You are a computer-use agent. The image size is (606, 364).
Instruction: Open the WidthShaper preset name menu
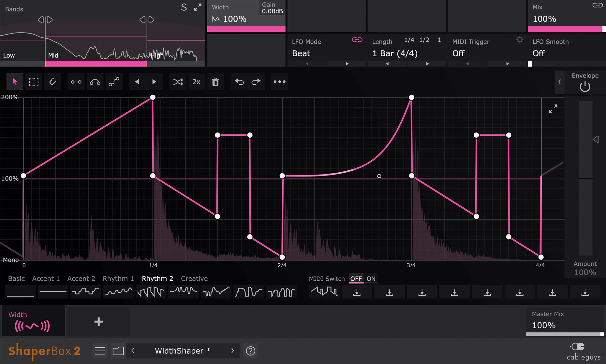point(182,351)
